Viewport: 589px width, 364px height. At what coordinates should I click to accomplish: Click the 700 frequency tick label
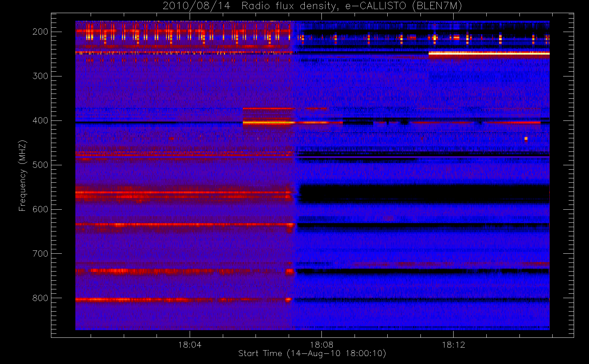pos(40,254)
